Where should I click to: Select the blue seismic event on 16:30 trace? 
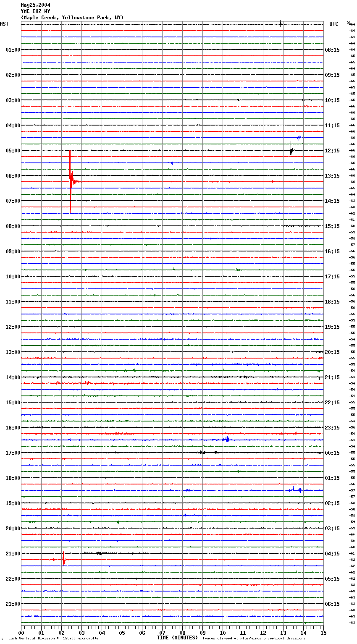[226, 440]
